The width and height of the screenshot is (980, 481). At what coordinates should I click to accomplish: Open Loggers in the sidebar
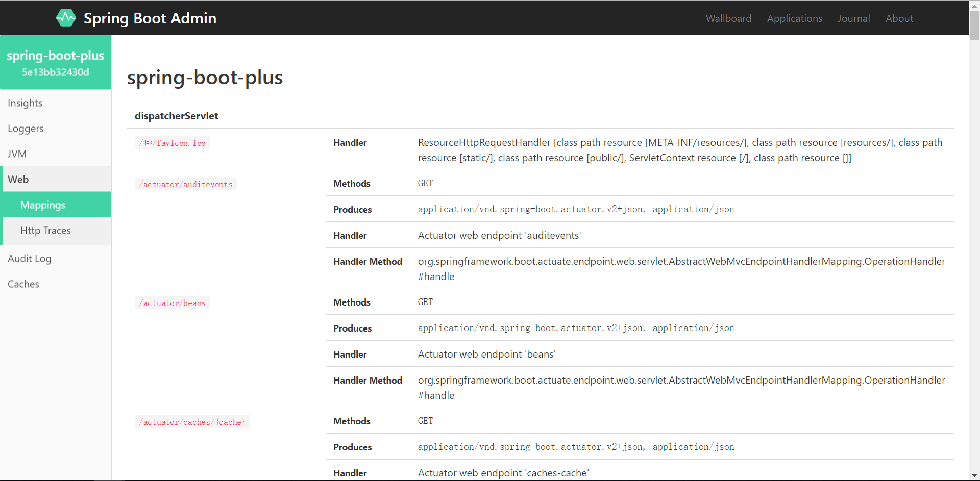56,129
